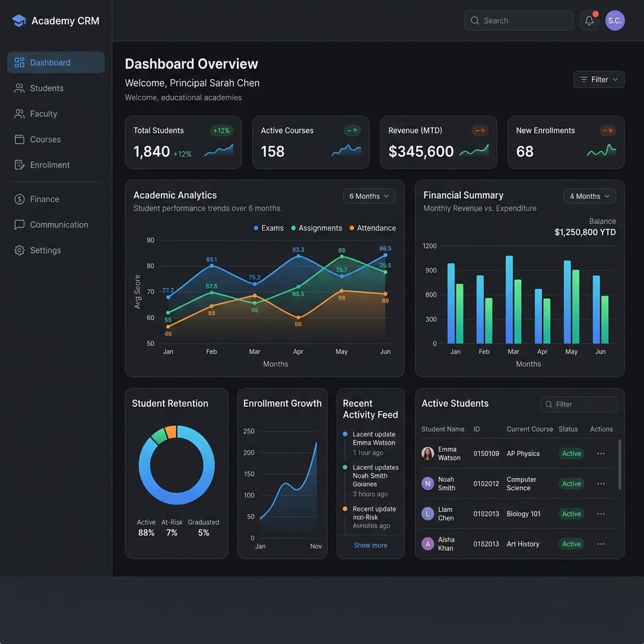The image size is (644, 644).
Task: Open actions menu for Liam Chen
Action: [x=601, y=514]
